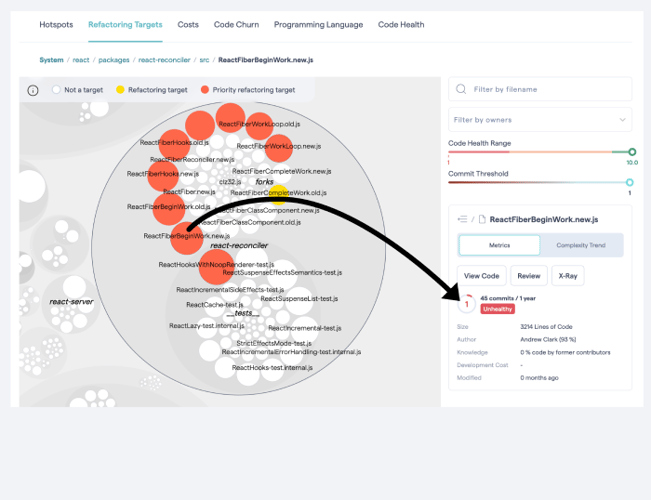Switch to the Complexity Trend view
This screenshot has width=651, height=500.
[x=580, y=245]
